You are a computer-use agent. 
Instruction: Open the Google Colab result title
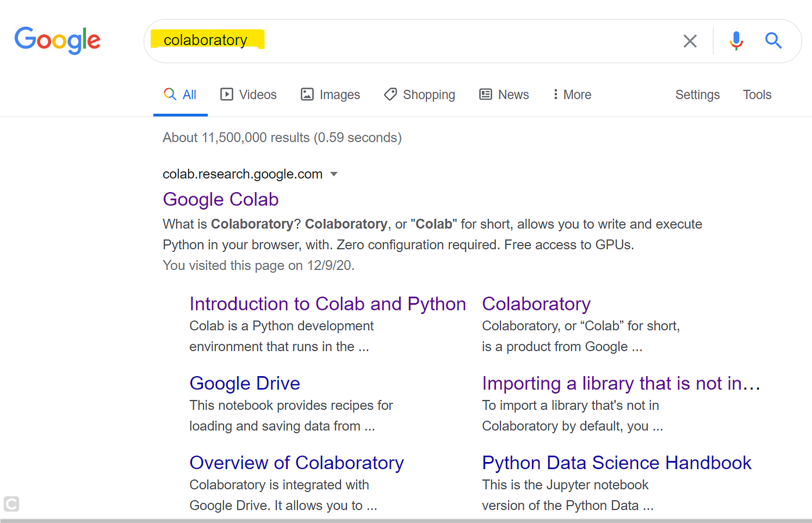click(x=220, y=199)
